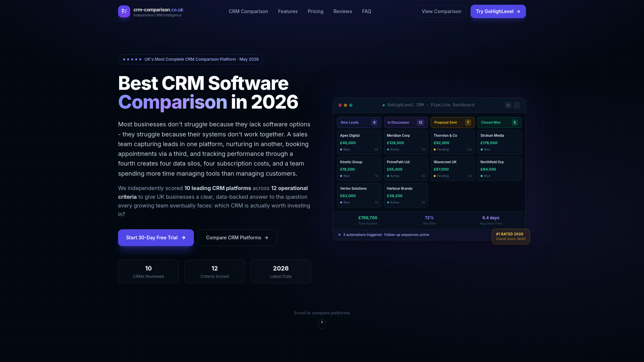Click the £128,500 amount on Meridian Corp
The height and width of the screenshot is (362, 644).
tap(395, 143)
